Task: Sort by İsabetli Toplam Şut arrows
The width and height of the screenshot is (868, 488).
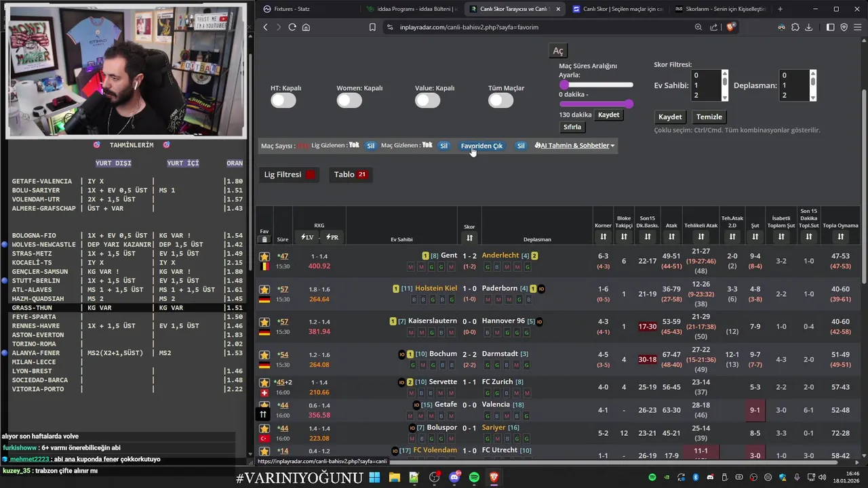Action: (781, 237)
